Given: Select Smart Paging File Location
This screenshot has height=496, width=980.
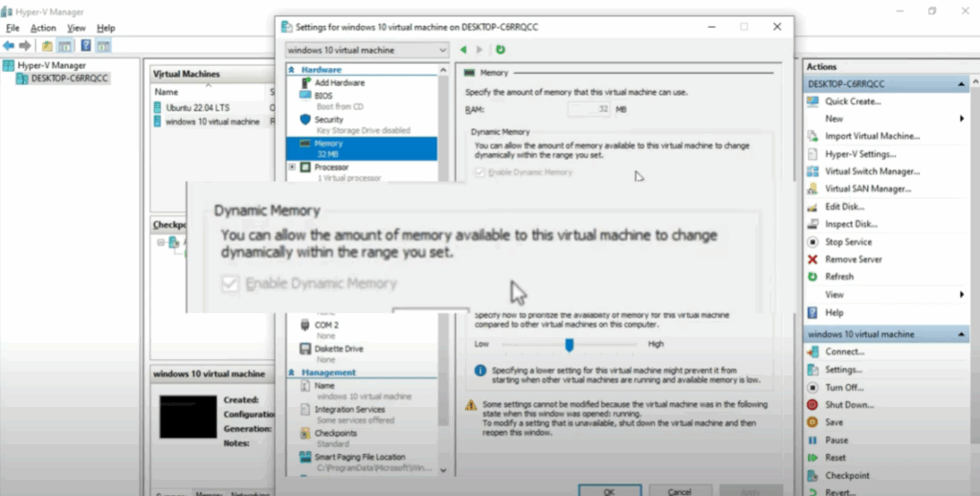Looking at the screenshot, I should coord(360,458).
